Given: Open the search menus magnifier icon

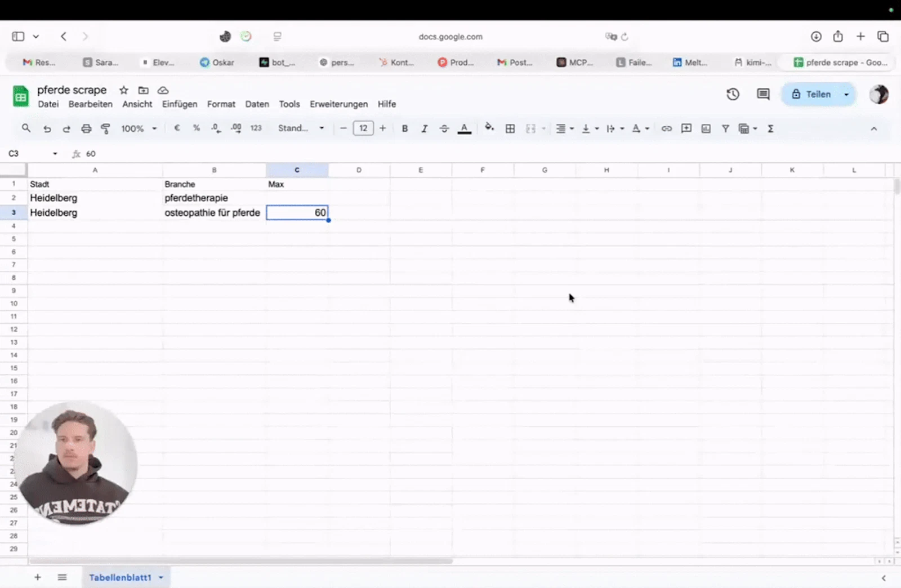Looking at the screenshot, I should point(26,128).
